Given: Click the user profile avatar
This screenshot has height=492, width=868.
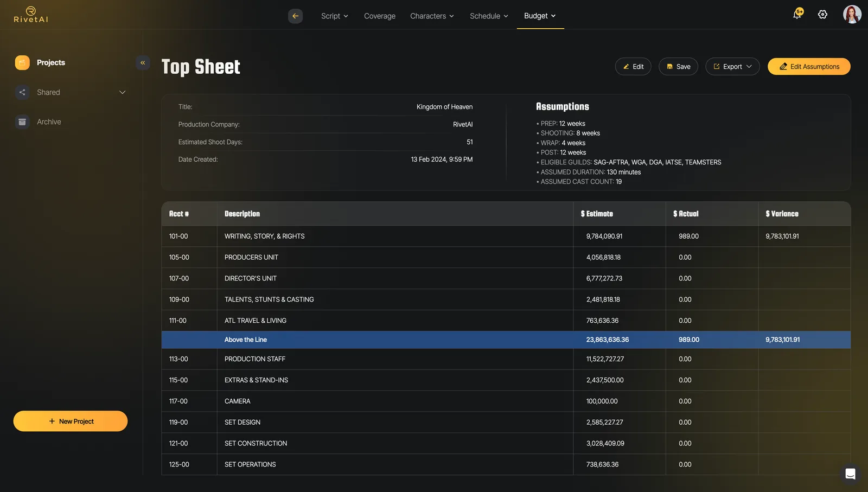Looking at the screenshot, I should (x=852, y=15).
